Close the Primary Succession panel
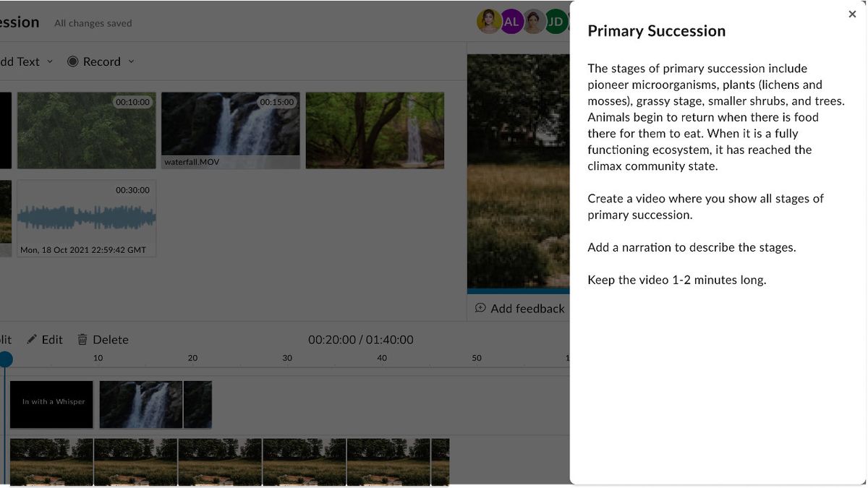 (852, 14)
